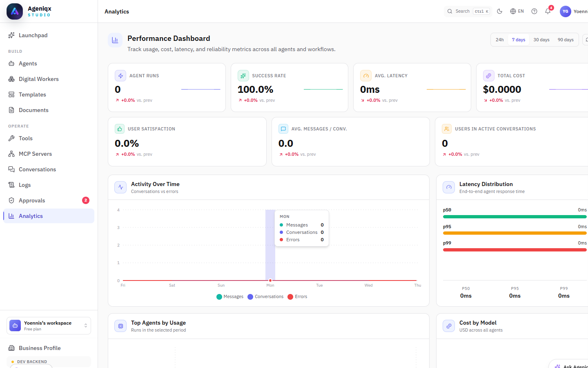The width and height of the screenshot is (588, 368).
Task: Toggle dark mode moon icon
Action: (x=499, y=11)
